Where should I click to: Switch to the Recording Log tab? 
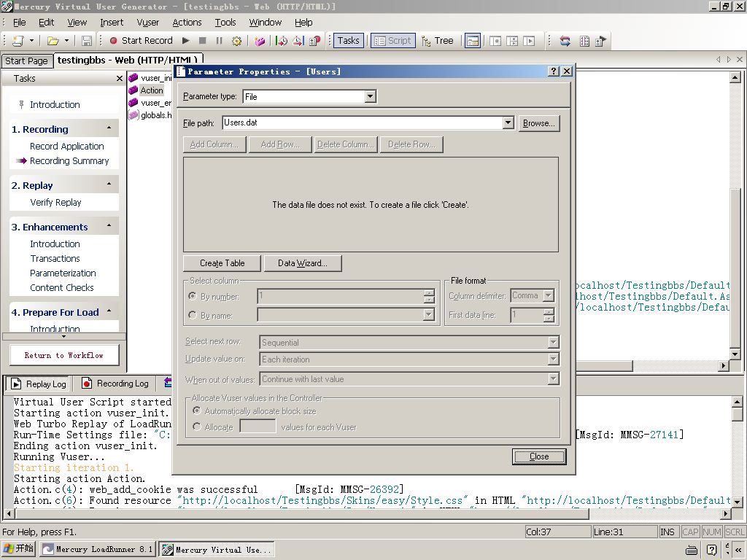[x=116, y=384]
